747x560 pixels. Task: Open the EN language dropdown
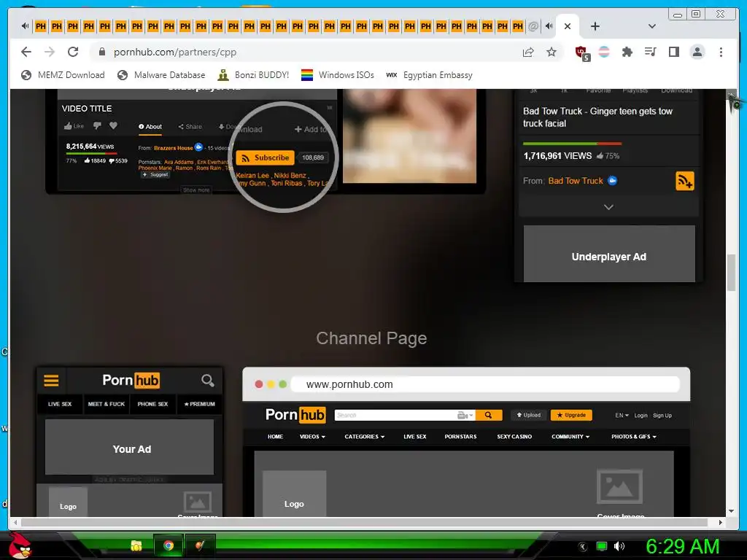click(x=622, y=415)
